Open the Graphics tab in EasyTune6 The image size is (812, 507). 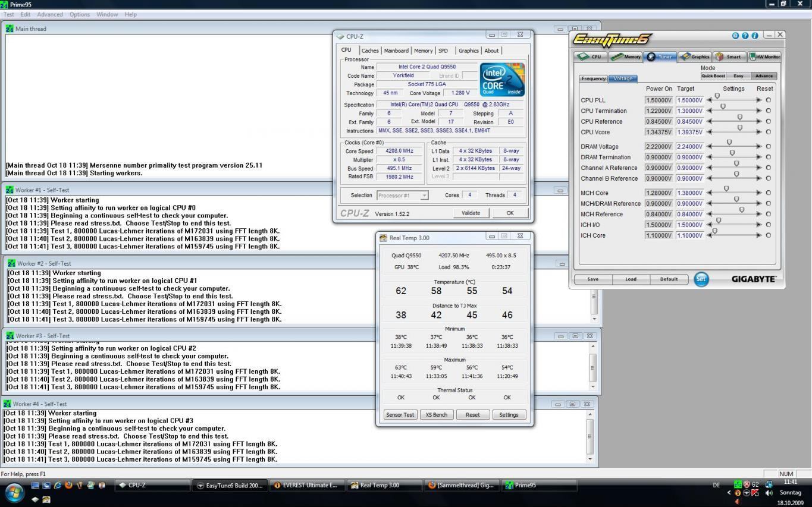pyautogui.click(x=695, y=56)
